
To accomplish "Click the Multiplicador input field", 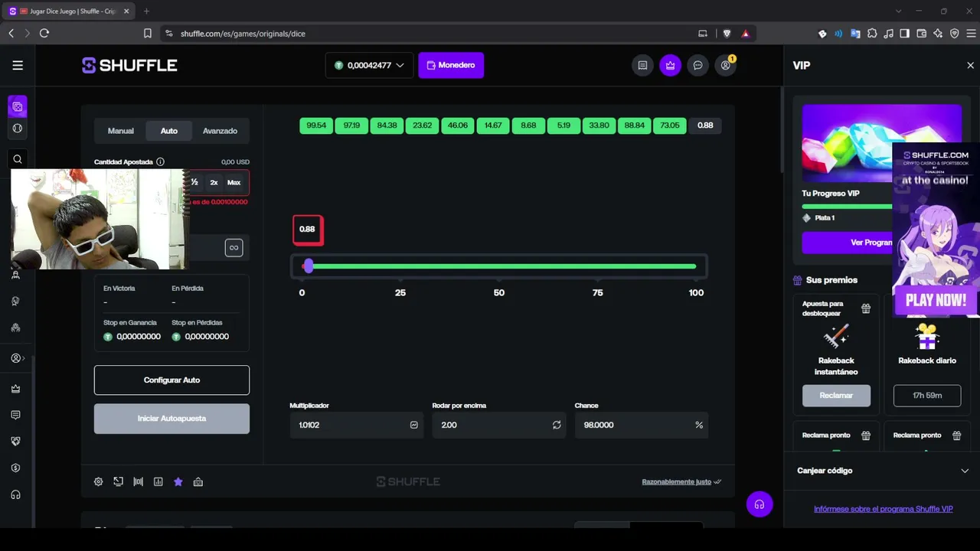I will [x=356, y=425].
